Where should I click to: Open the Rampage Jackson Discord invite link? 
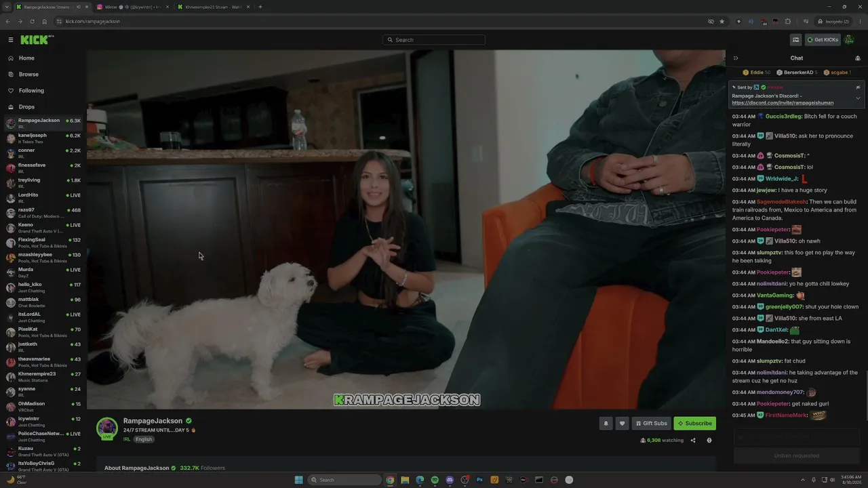point(783,103)
